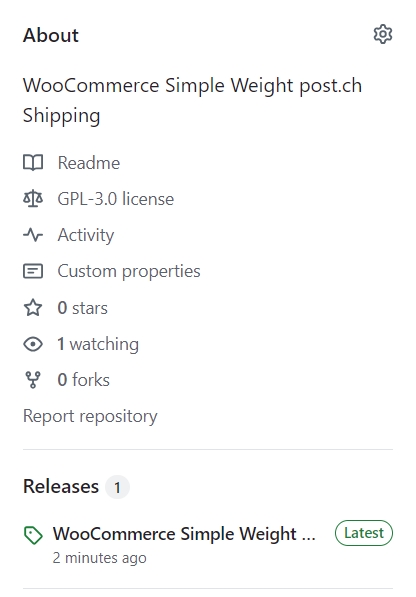View the 1 watching link

tap(98, 344)
